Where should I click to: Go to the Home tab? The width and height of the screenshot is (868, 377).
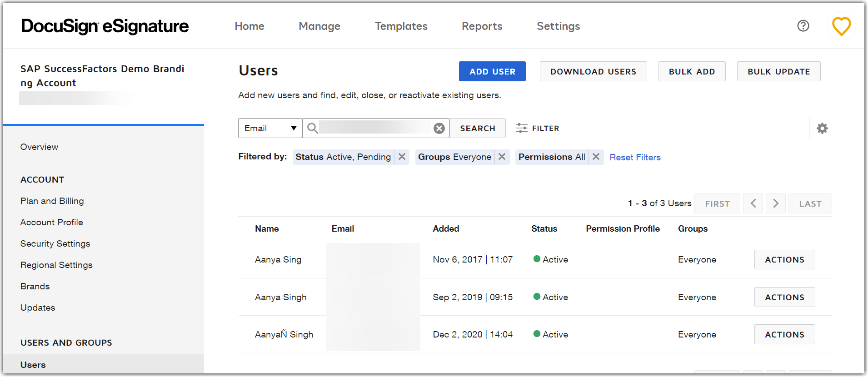(249, 26)
